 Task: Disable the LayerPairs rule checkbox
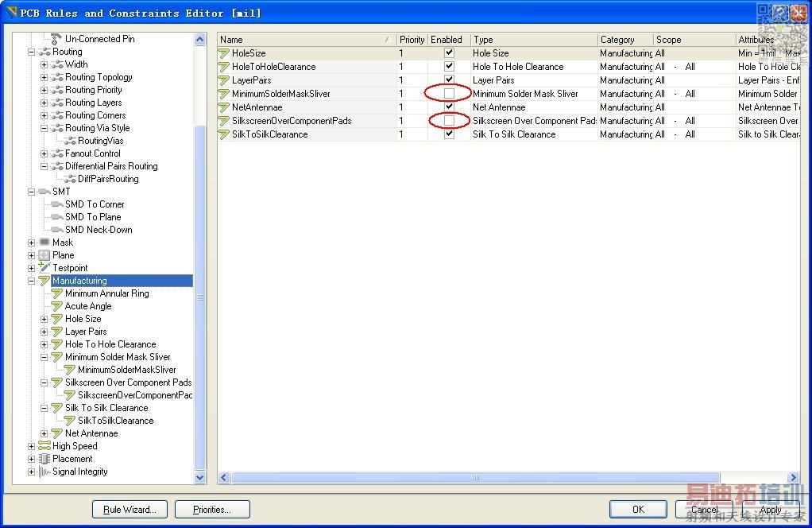coord(449,80)
